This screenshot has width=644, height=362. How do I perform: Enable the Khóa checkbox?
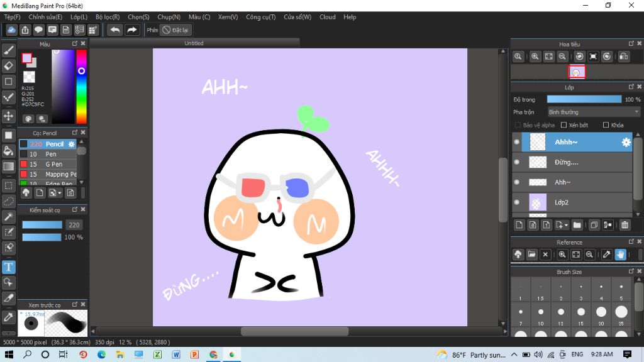click(x=606, y=125)
